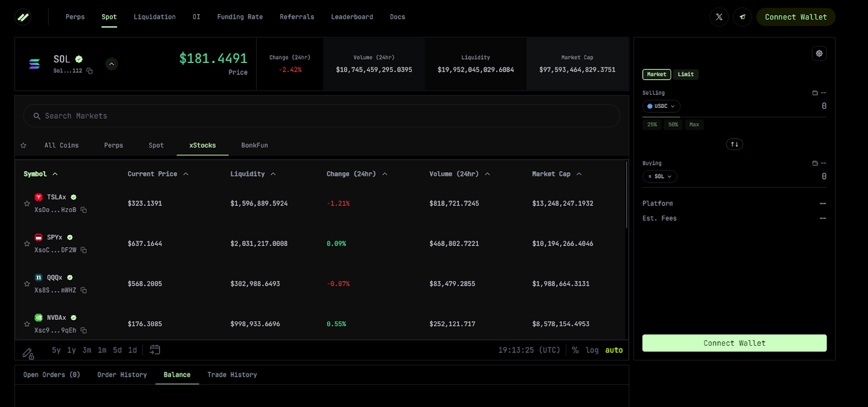Favorite the QQQx market

point(27,284)
